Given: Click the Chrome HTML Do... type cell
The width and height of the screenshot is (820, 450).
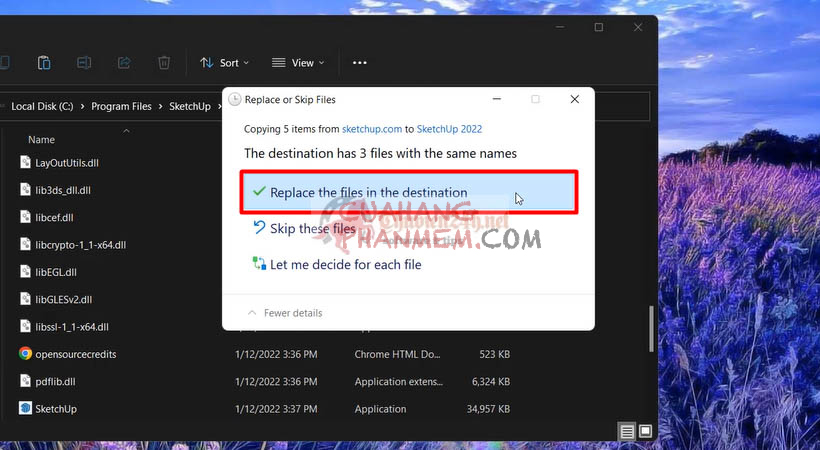Looking at the screenshot, I should [397, 354].
